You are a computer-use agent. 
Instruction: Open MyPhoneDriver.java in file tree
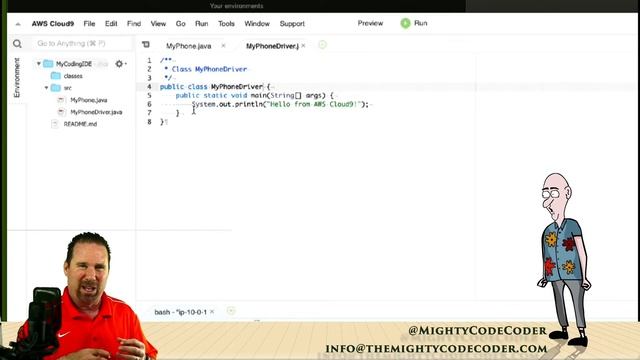coord(96,112)
